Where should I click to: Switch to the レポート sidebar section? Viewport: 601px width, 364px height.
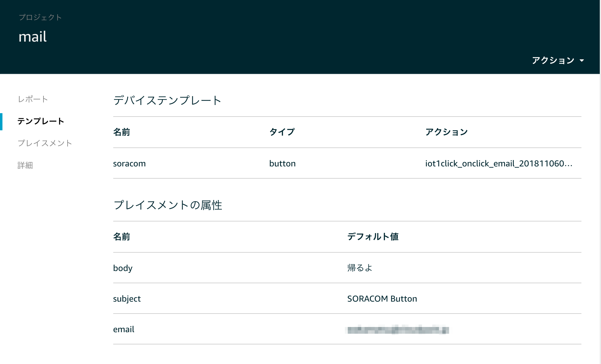coord(33,99)
